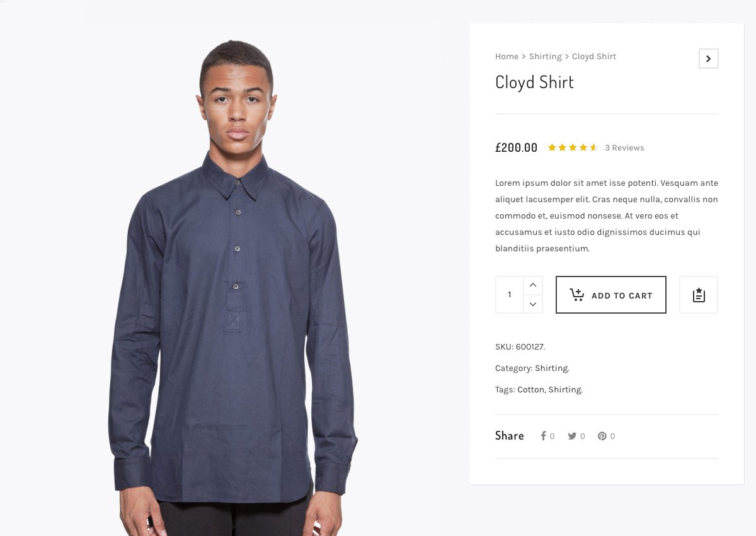Select the Shirting tag link
Screen dimensions: 756x536
[x=564, y=390]
